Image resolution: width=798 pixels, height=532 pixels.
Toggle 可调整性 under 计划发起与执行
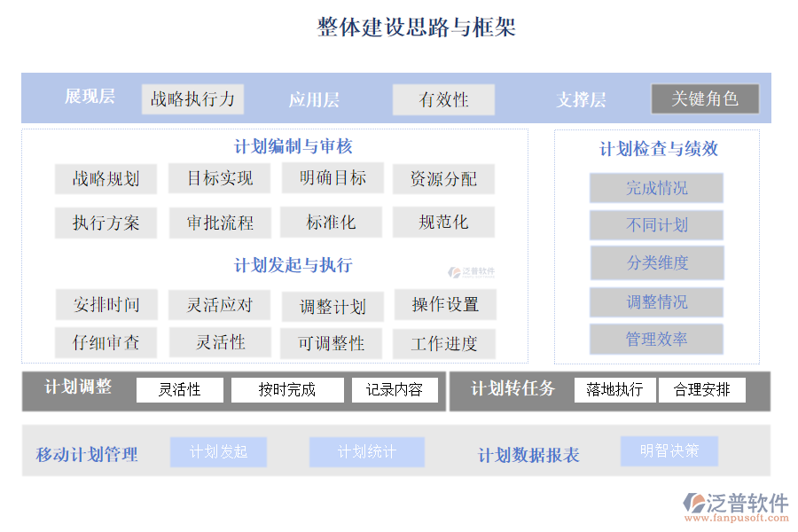pos(331,343)
